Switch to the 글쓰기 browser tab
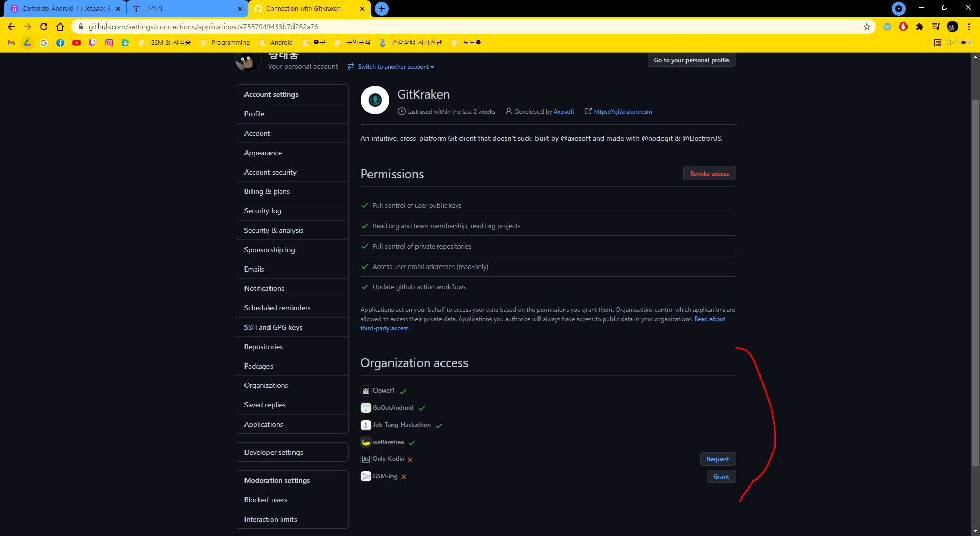980x536 pixels. 186,9
